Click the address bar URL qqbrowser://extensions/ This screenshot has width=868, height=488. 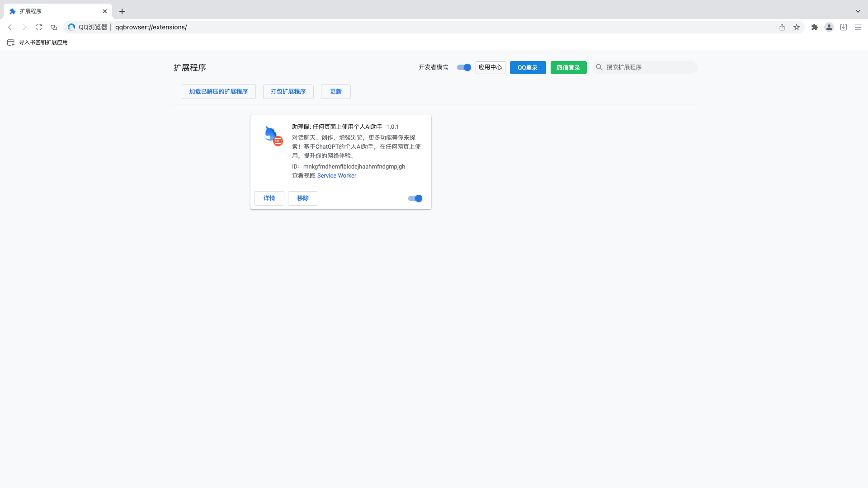151,27
